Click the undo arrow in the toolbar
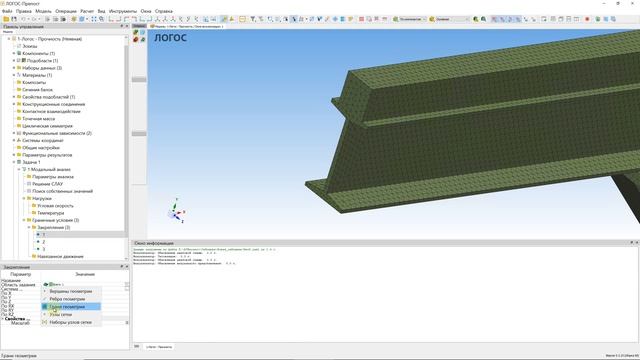The image size is (640, 360). [x=23, y=19]
